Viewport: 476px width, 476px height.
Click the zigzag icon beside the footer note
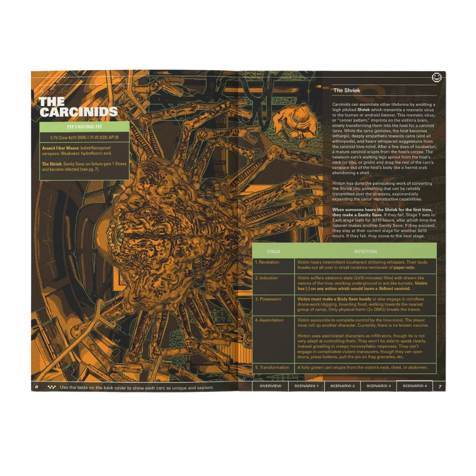click(x=52, y=387)
